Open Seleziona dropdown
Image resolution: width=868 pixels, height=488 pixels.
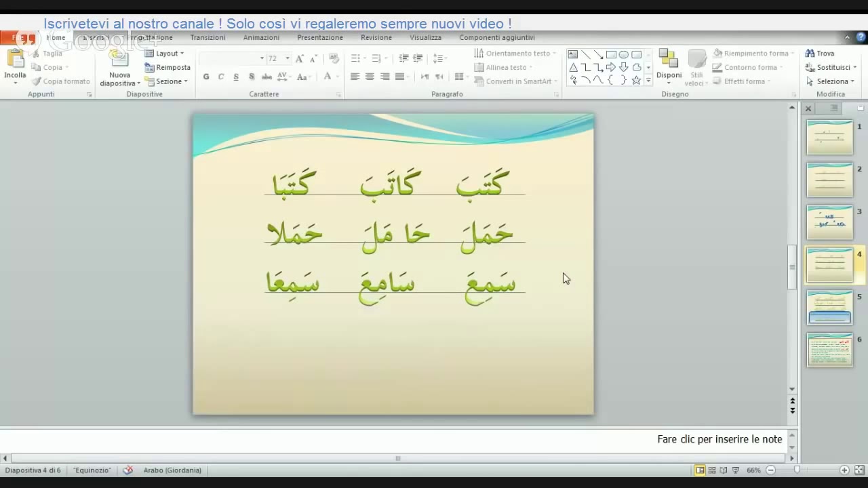[830, 81]
